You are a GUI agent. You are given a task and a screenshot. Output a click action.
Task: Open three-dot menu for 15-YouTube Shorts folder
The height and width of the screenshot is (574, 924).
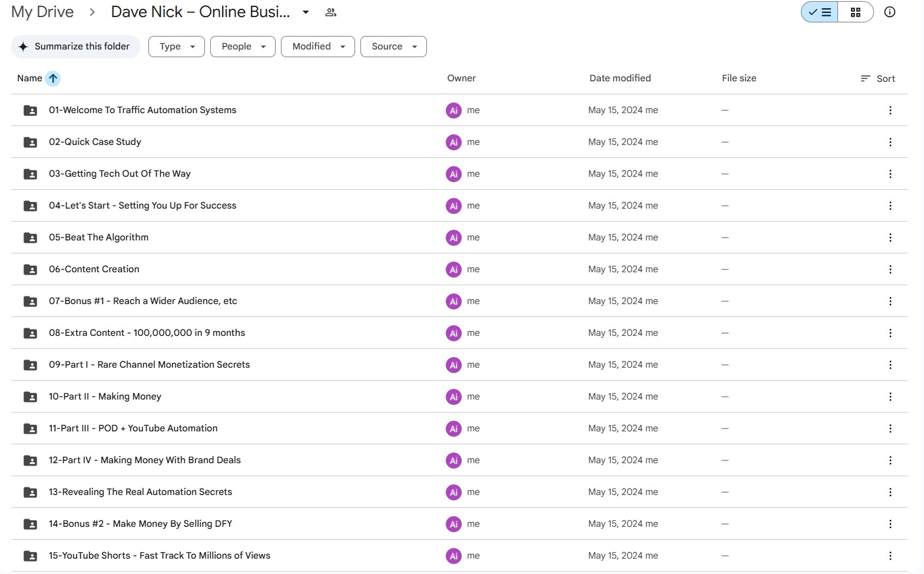pos(890,556)
